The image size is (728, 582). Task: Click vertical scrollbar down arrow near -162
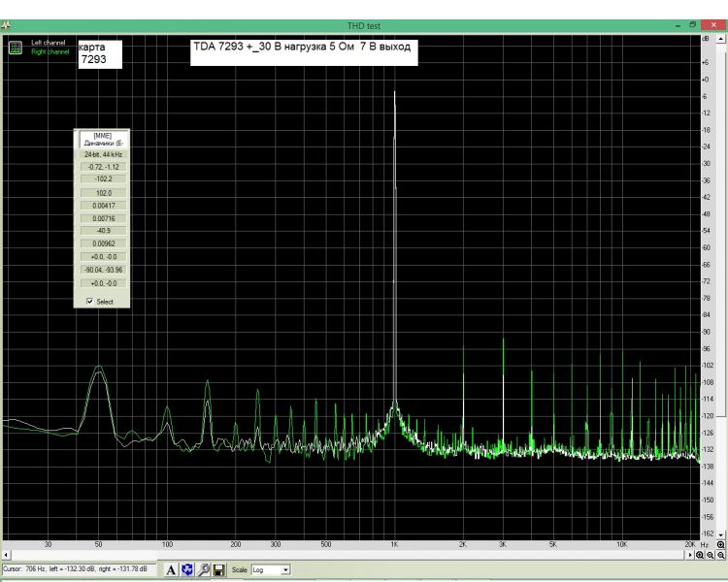pos(721,534)
